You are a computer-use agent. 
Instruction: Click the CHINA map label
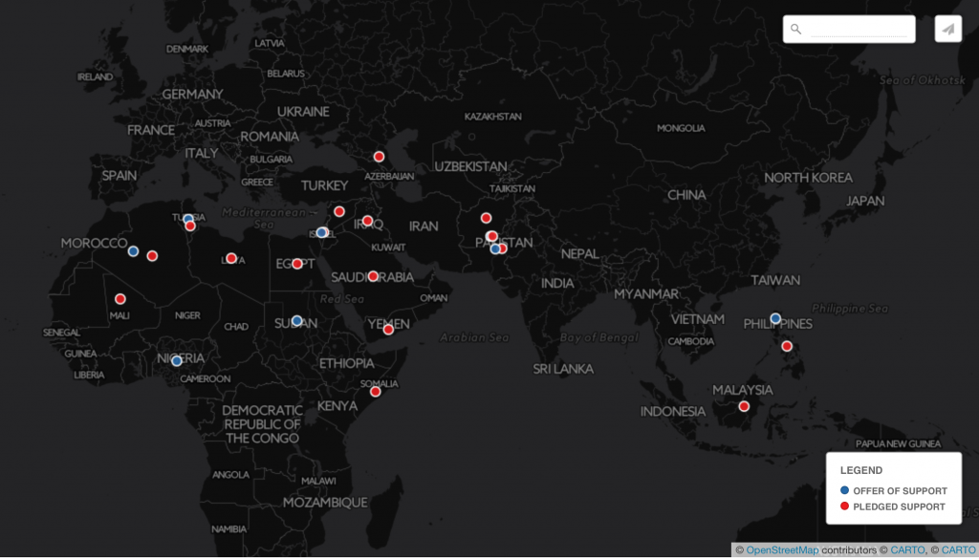(686, 195)
